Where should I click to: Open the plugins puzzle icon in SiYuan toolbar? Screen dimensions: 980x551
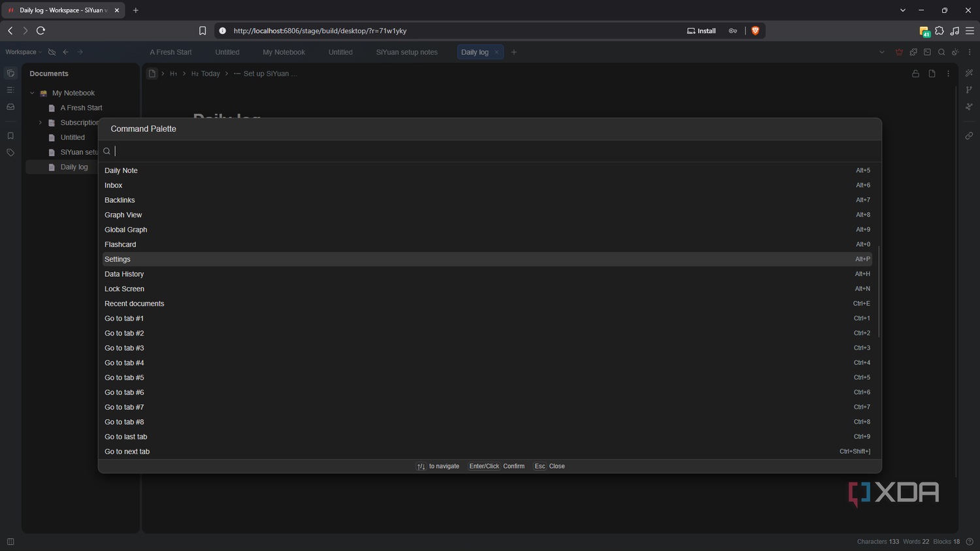coord(913,52)
